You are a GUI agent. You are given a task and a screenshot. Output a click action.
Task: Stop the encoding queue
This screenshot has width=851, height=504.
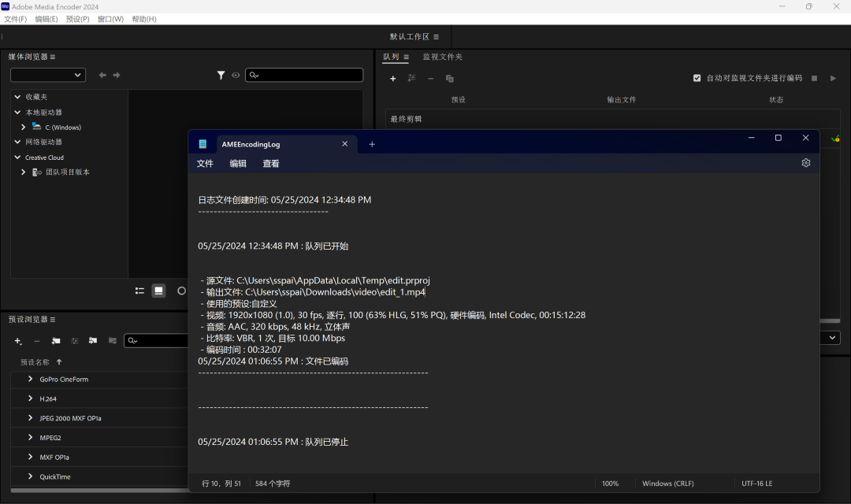click(x=814, y=78)
